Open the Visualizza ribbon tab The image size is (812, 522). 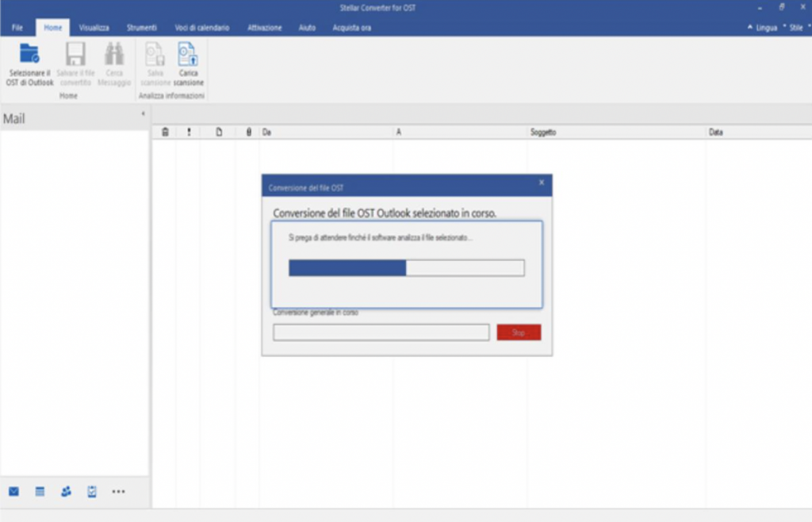[x=94, y=28]
